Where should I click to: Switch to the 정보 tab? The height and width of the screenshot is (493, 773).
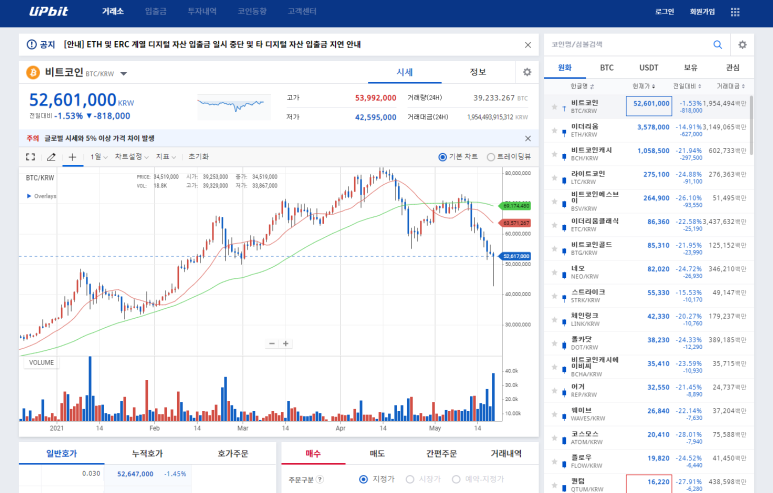[x=478, y=72]
